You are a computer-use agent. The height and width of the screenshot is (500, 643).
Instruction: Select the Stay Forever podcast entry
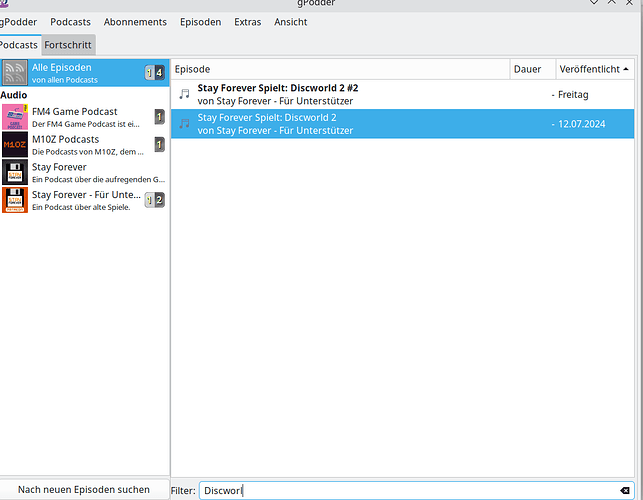pos(84,172)
